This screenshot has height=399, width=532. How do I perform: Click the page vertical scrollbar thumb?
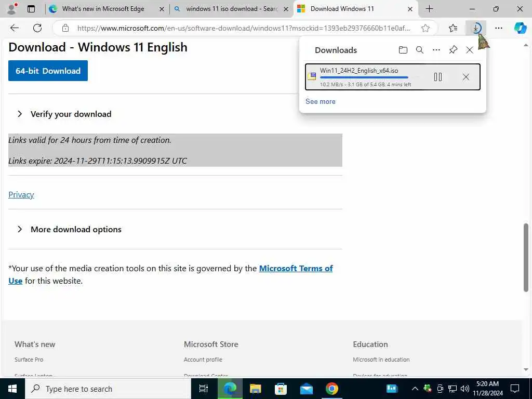pyautogui.click(x=526, y=258)
